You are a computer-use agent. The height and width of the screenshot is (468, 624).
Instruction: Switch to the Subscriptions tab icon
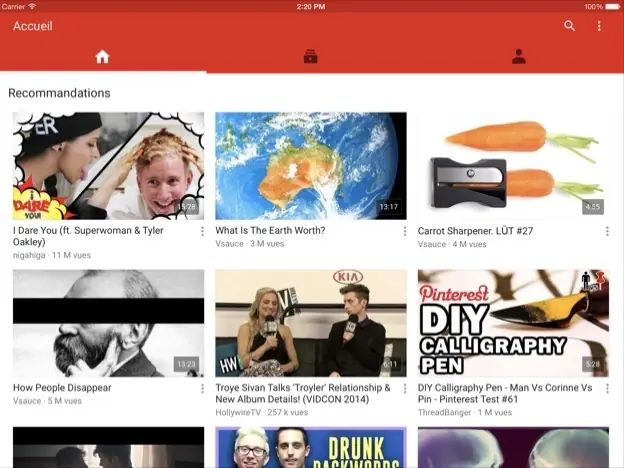click(x=310, y=57)
